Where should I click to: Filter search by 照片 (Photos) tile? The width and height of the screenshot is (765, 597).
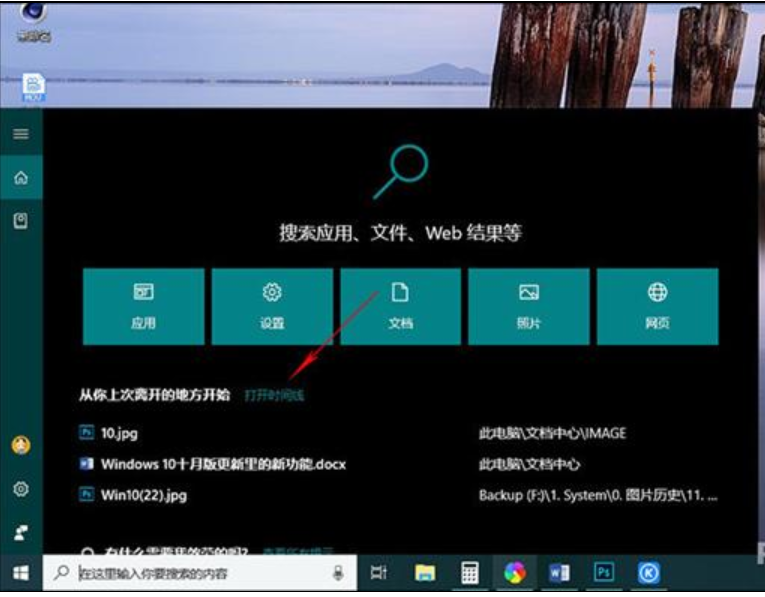click(x=529, y=306)
